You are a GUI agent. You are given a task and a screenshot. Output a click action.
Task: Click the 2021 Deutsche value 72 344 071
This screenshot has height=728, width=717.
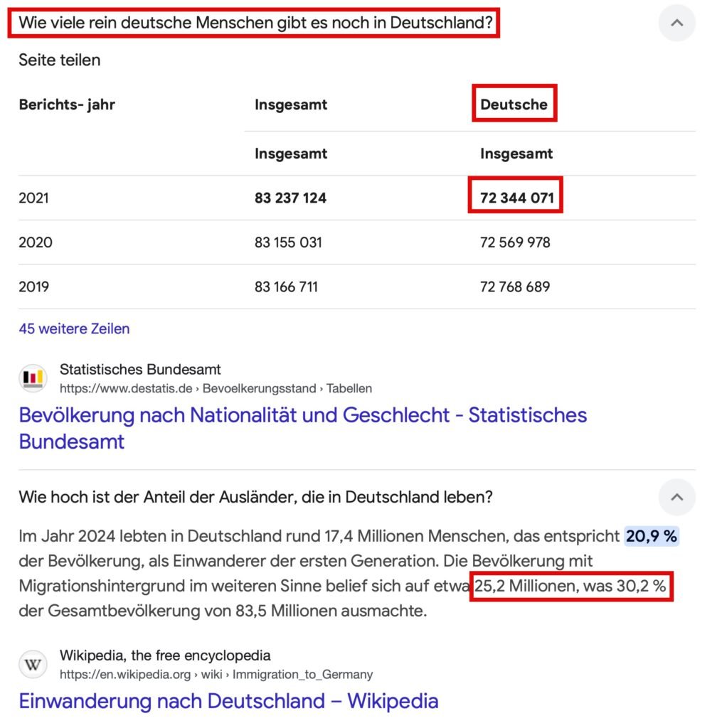(x=516, y=198)
